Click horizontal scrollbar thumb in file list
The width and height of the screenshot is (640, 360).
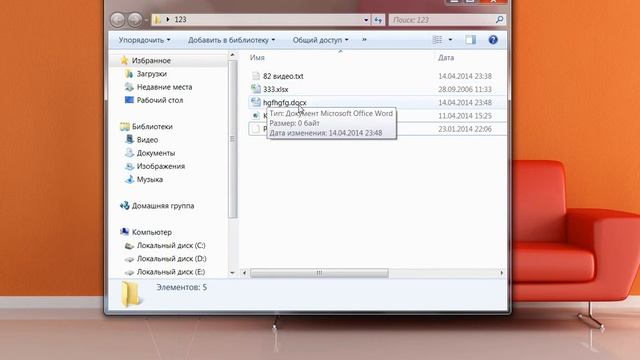pyautogui.click(x=319, y=273)
